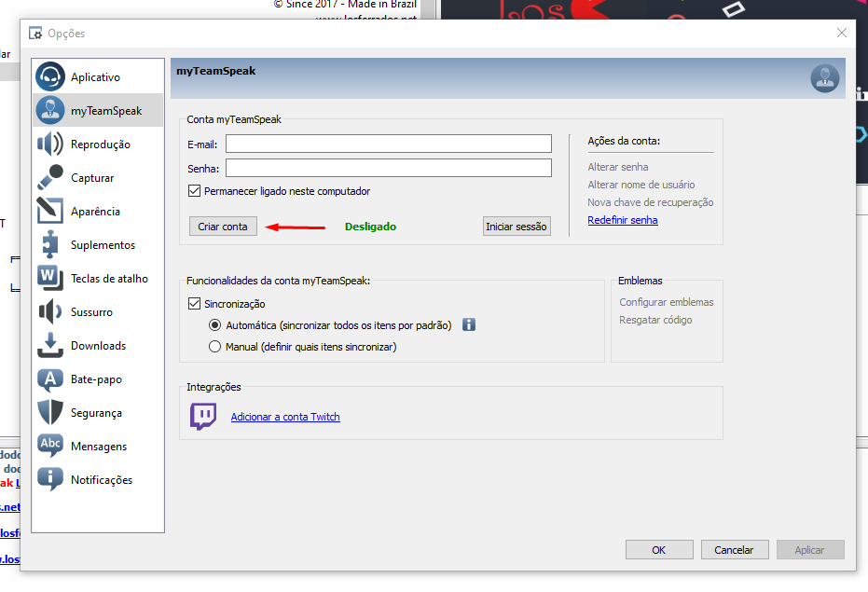Screen dimensions: 868x592
Task: Click the Aparência pencil icon
Action: pos(50,212)
